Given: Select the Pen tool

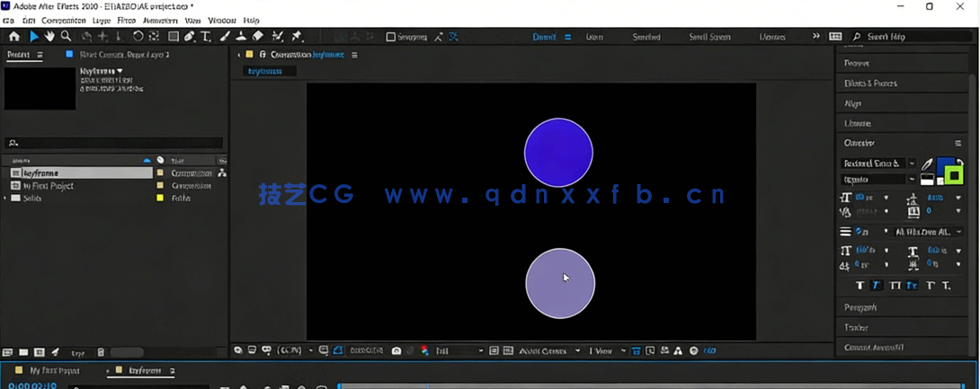Looking at the screenshot, I should 190,37.
